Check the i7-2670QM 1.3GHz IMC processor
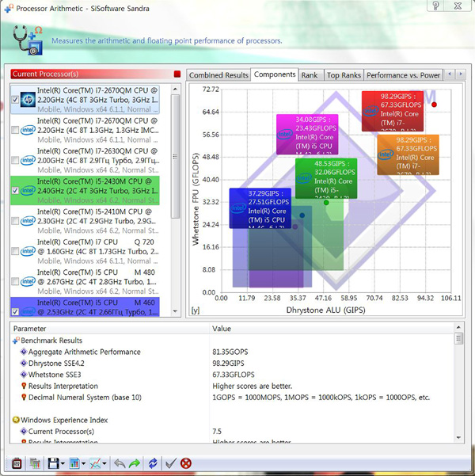 click(15, 130)
